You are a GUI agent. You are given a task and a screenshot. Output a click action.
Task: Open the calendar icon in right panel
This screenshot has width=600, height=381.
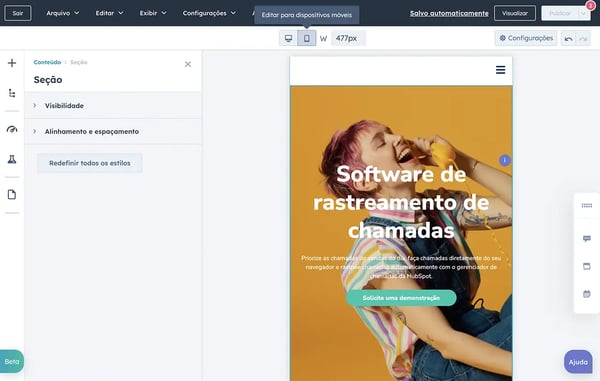click(x=587, y=294)
